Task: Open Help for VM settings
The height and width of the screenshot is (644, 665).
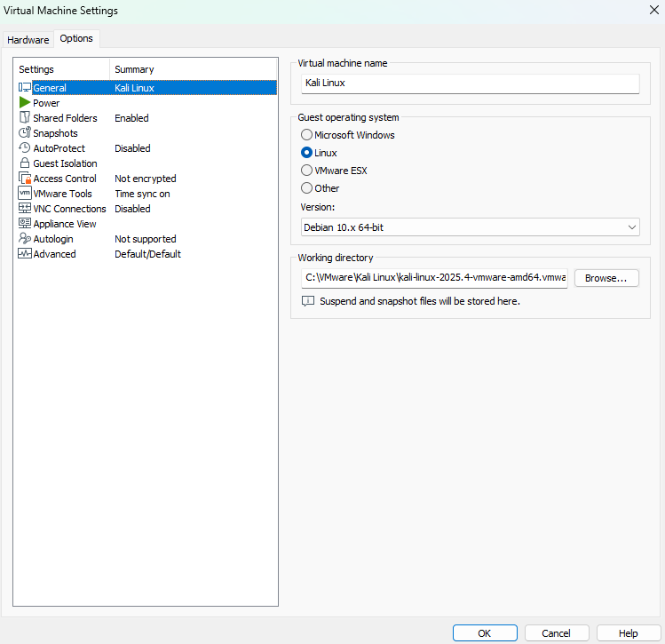Action: click(628, 633)
